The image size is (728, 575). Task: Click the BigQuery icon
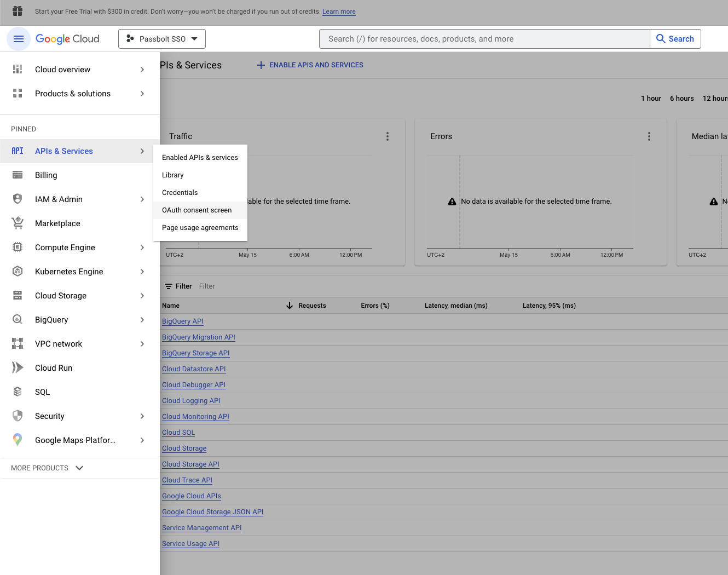[18, 320]
